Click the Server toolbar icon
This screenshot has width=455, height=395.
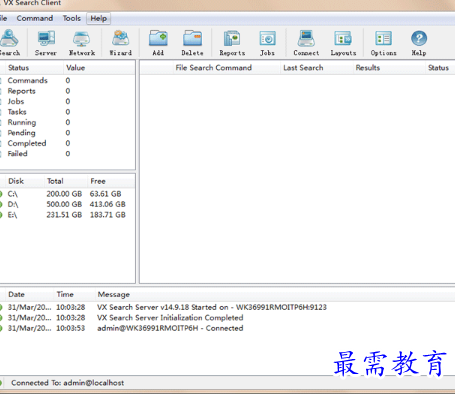pos(46,43)
